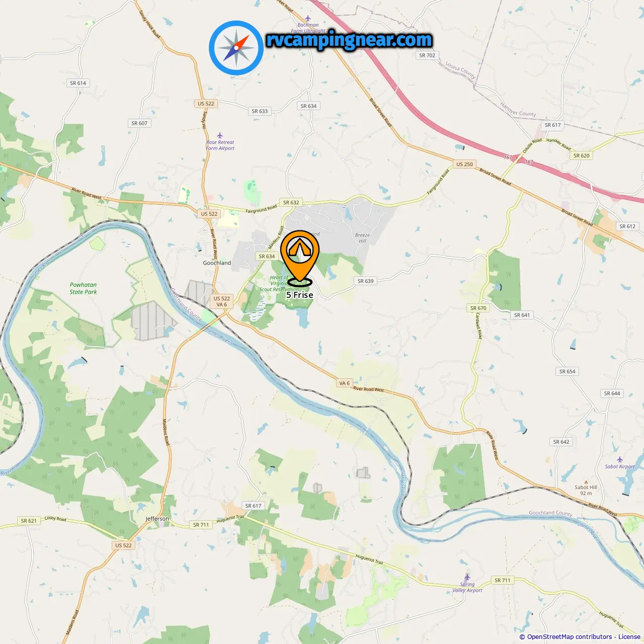Click the Bachman Farm Ultralight airport icon
644x644 pixels.
(308, 18)
